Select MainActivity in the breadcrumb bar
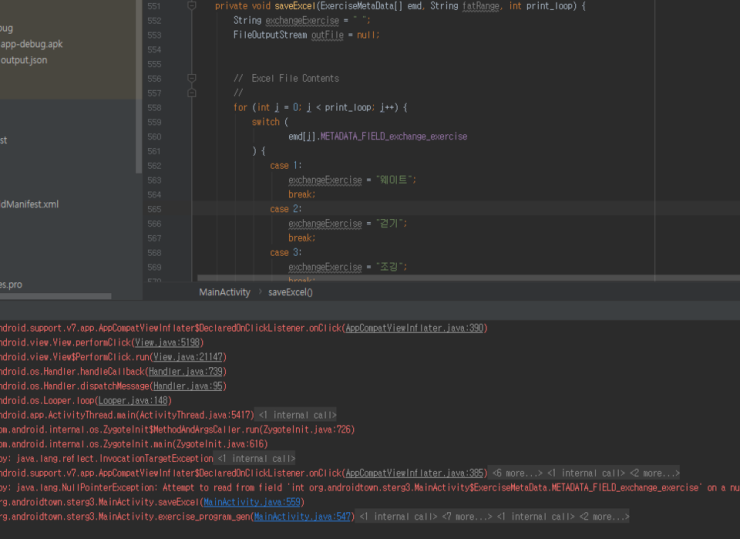 224,292
